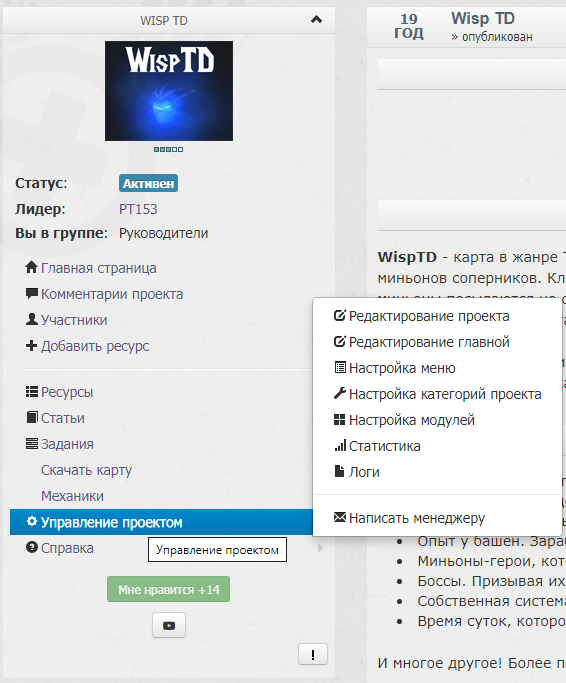Open leader profile PT153

click(x=138, y=209)
